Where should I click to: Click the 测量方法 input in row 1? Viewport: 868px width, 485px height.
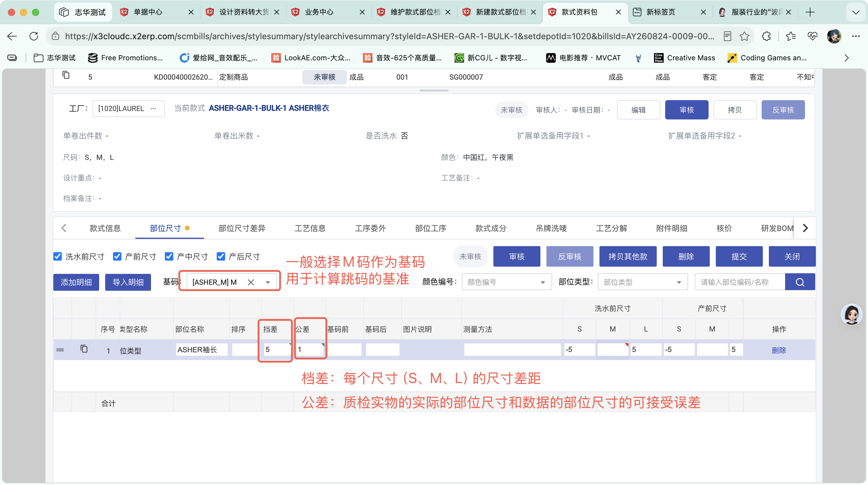512,349
